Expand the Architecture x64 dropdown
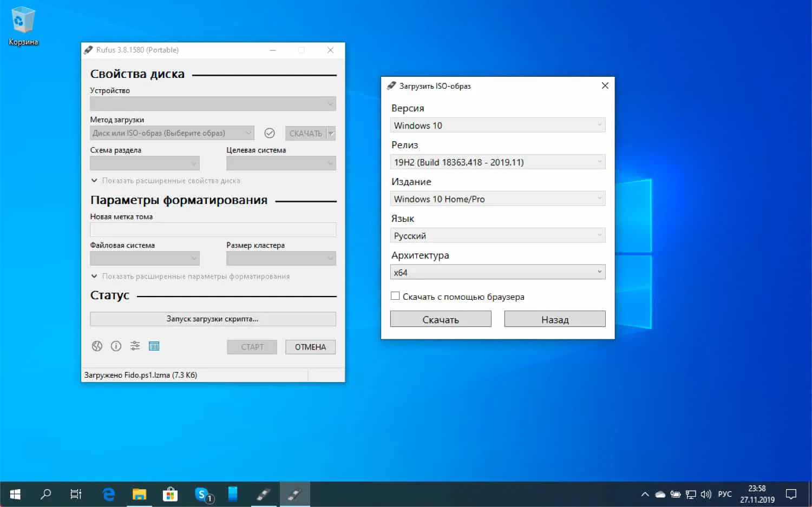The width and height of the screenshot is (812, 507). click(x=497, y=272)
